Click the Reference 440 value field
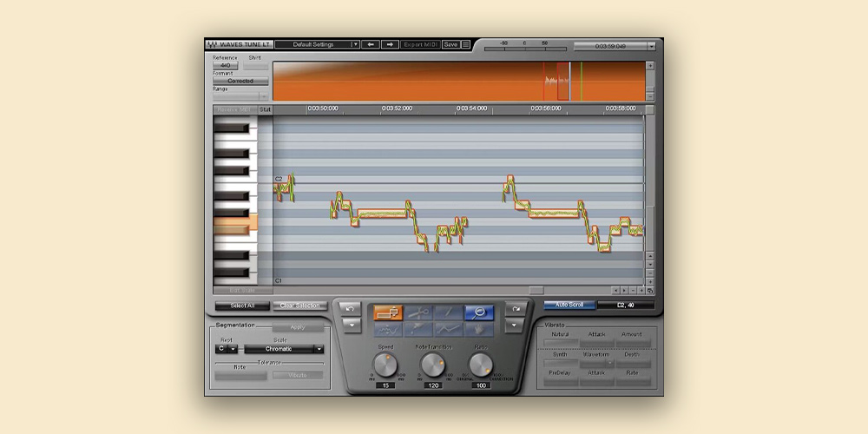This screenshot has width=868, height=434. tap(226, 65)
